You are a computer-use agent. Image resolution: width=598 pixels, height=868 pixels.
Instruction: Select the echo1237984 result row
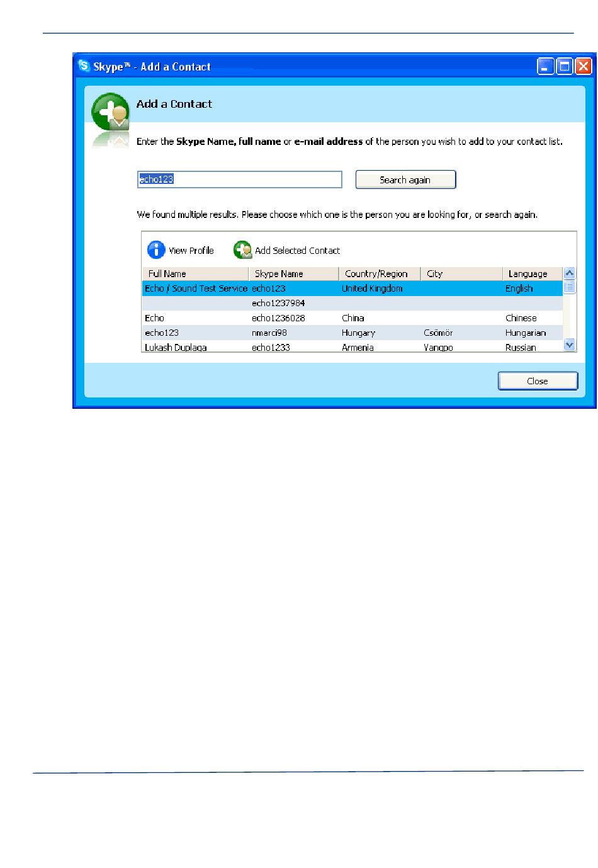tap(353, 303)
